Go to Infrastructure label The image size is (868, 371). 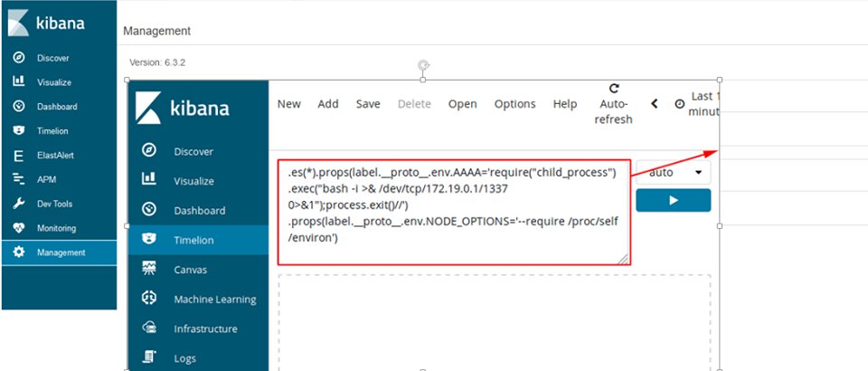[205, 328]
